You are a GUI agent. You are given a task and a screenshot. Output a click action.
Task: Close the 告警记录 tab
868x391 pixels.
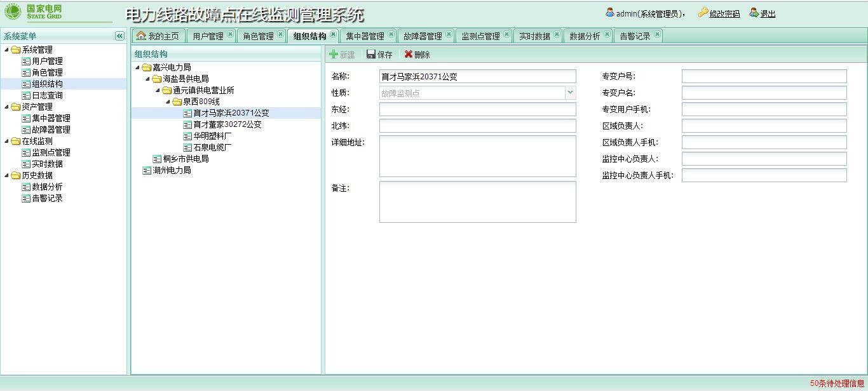(657, 34)
